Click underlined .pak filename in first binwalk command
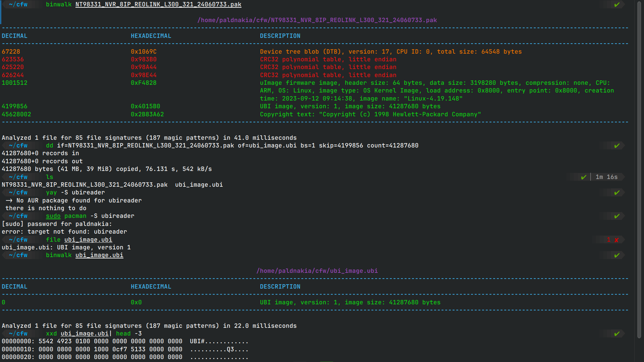This screenshot has height=362, width=644. pyautogui.click(x=158, y=5)
